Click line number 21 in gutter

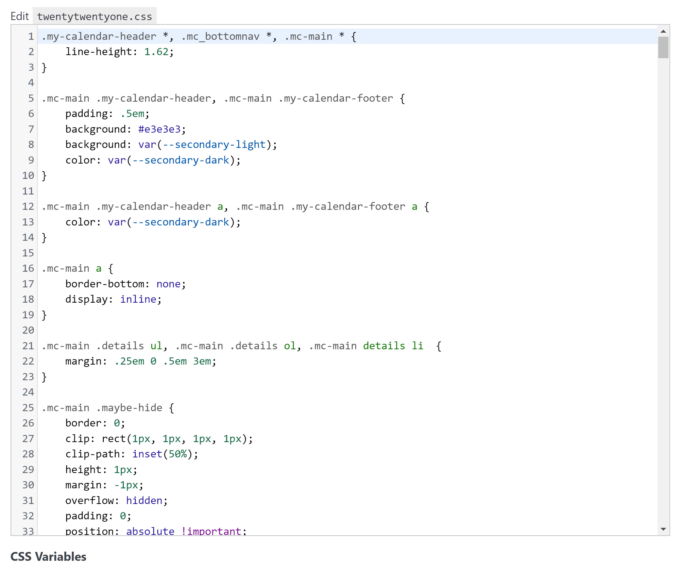[28, 346]
